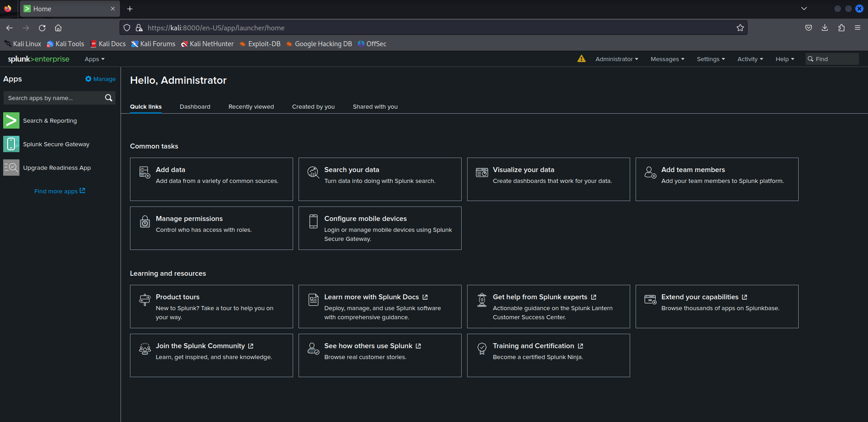Switch to the Dashboard tab

pos(195,106)
